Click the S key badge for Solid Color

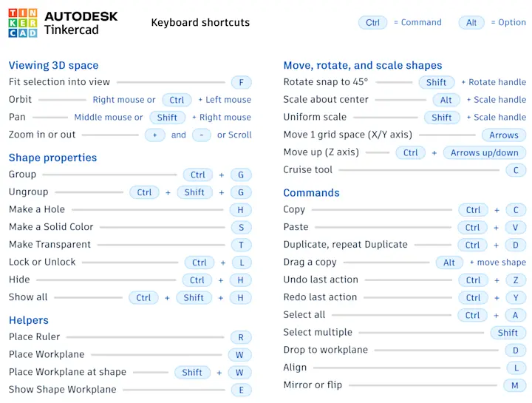point(241,227)
